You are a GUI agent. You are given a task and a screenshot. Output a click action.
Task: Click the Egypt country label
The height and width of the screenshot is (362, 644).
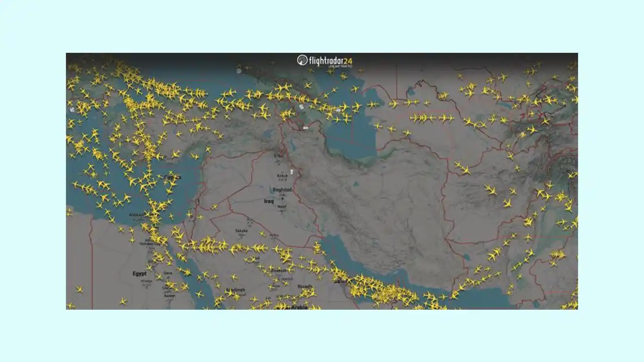[139, 274]
